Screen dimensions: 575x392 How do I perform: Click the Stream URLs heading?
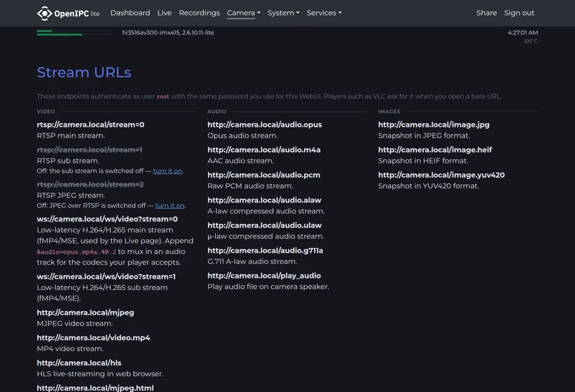(x=84, y=72)
